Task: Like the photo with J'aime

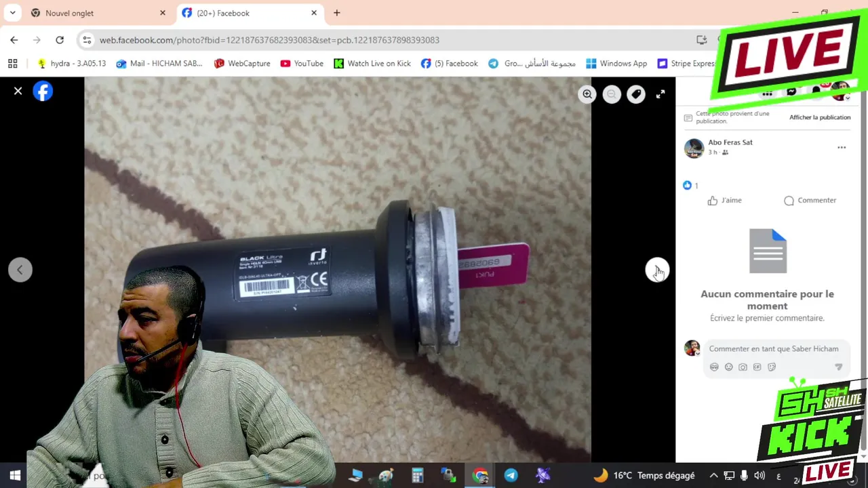Action: click(724, 201)
